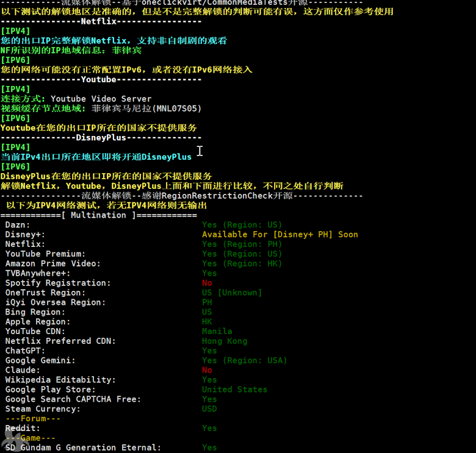The width and height of the screenshot is (476, 453).
Task: Click the red 'No' next to Claude
Action: click(207, 370)
